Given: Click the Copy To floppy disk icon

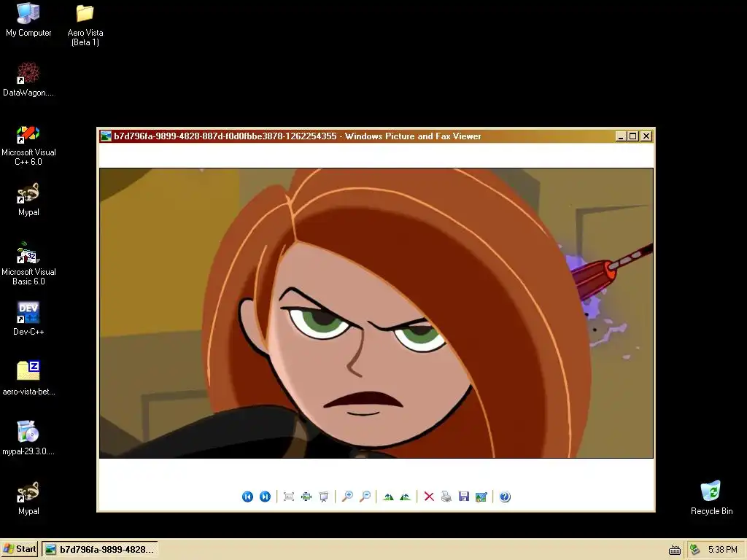Looking at the screenshot, I should tap(464, 497).
